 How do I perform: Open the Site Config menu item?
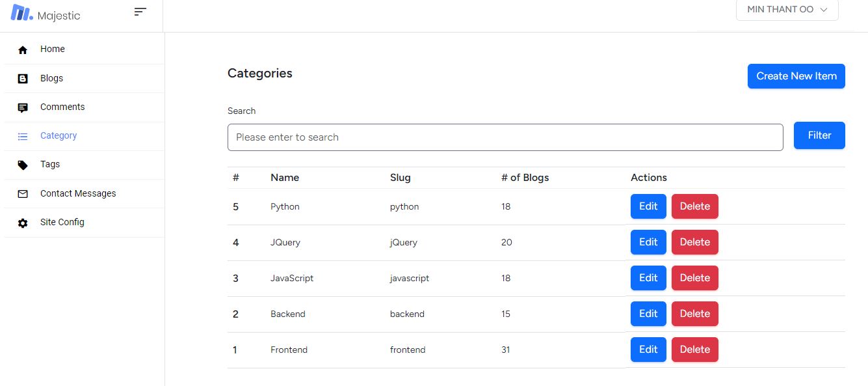(83, 222)
